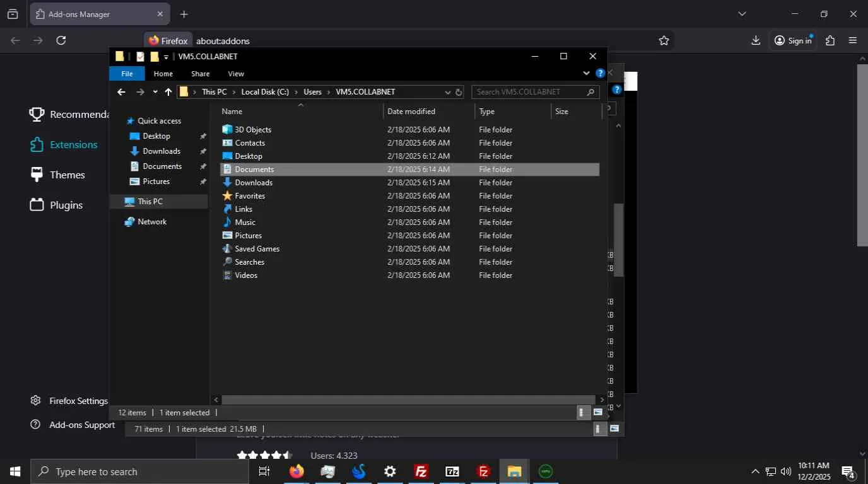Open the View ribbon tab
The image size is (868, 484).
pyautogui.click(x=236, y=74)
